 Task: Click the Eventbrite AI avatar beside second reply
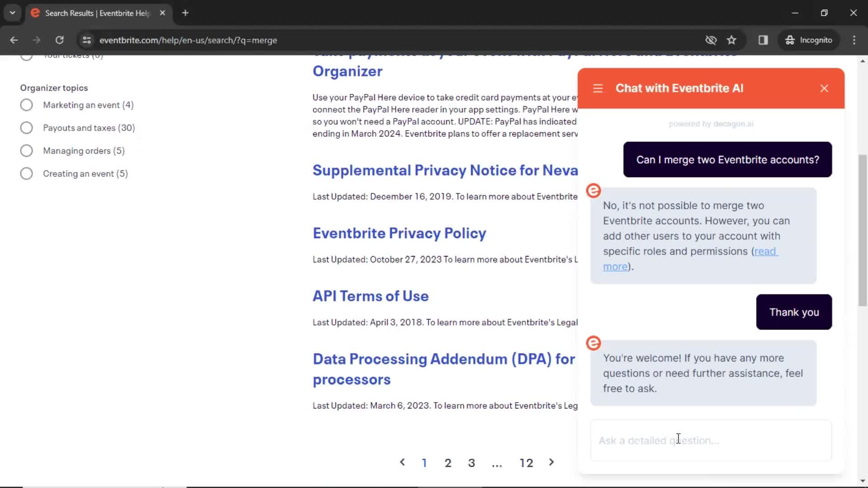pos(594,343)
